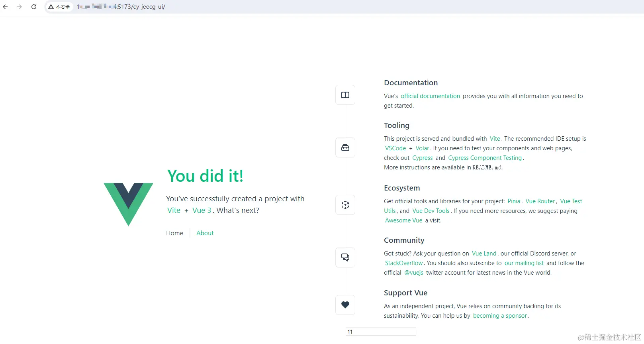Open the Vue Router link
Viewport: 644px width, 344px height.
(540, 201)
